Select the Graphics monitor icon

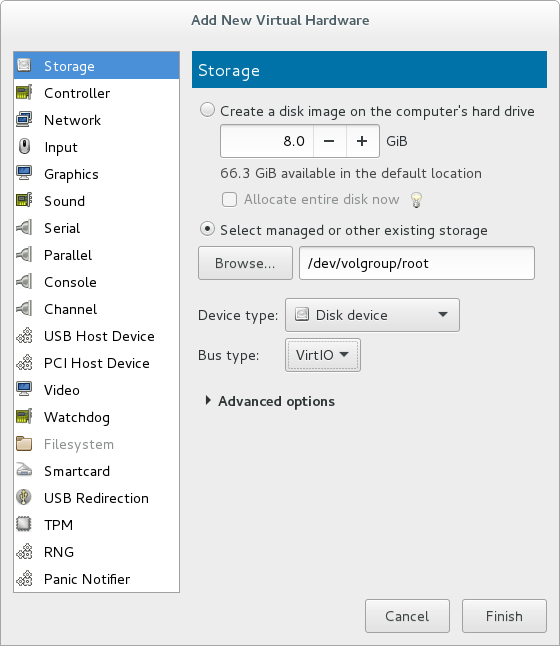(24, 173)
